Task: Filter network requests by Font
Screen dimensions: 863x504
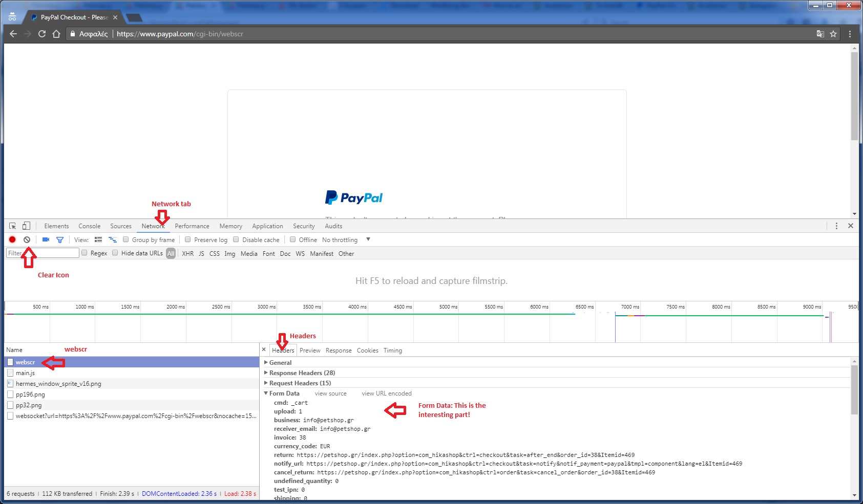Action: [x=269, y=253]
